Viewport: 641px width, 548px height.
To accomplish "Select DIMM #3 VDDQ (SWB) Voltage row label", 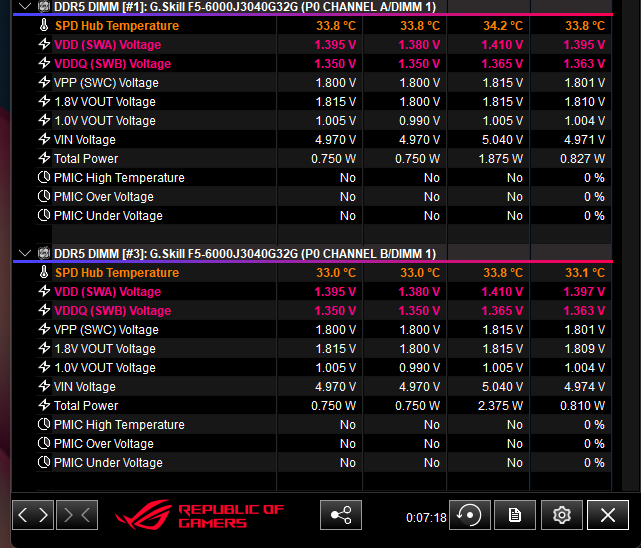I will [x=112, y=310].
